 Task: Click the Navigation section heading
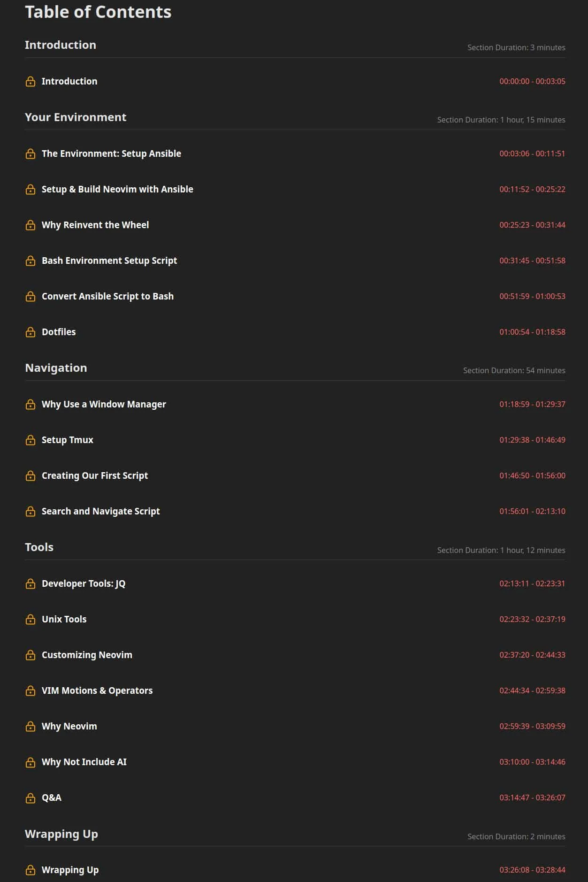click(x=56, y=368)
